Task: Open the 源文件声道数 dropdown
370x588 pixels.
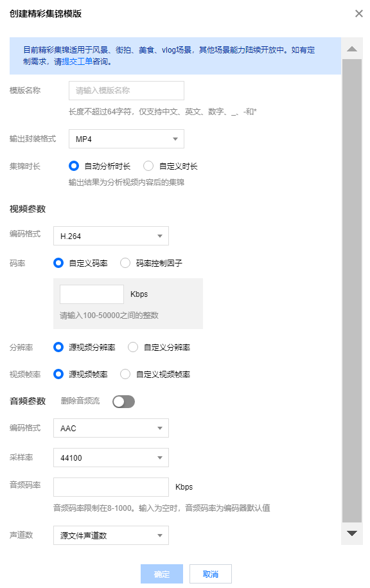Action: (x=111, y=535)
